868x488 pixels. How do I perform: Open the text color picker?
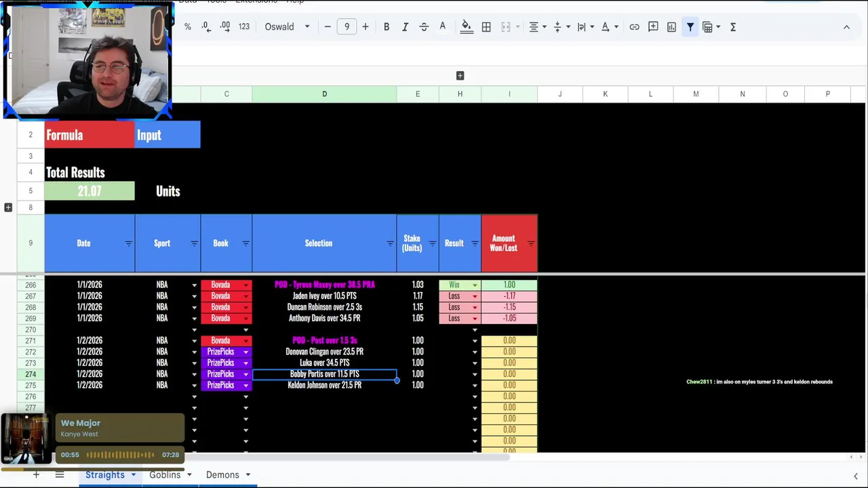pos(443,27)
